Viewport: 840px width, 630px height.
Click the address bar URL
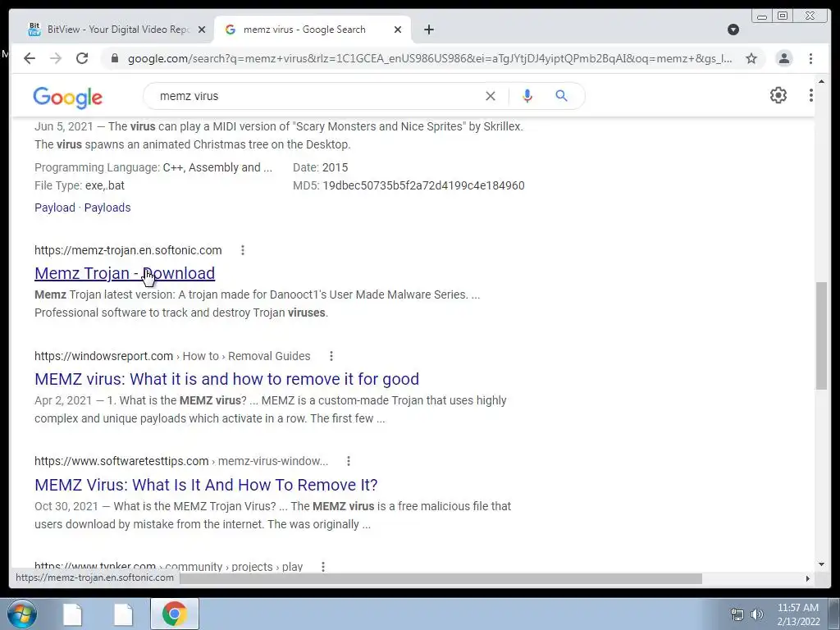click(430, 58)
